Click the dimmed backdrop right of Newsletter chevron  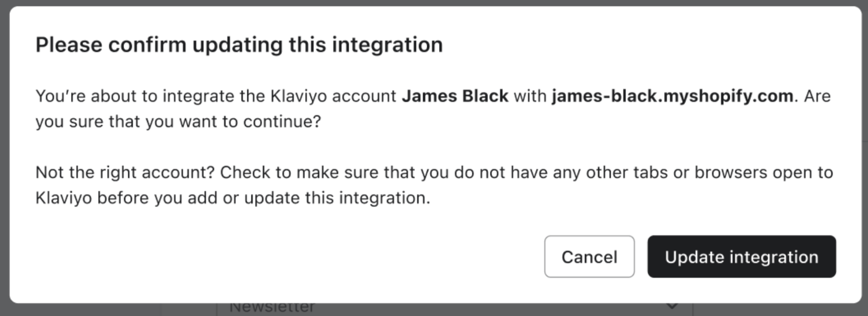[778, 310]
